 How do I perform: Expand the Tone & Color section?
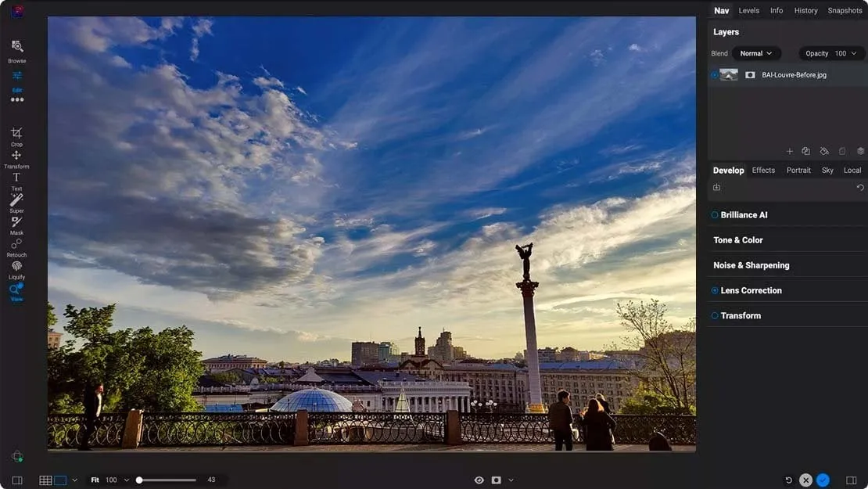click(x=738, y=240)
